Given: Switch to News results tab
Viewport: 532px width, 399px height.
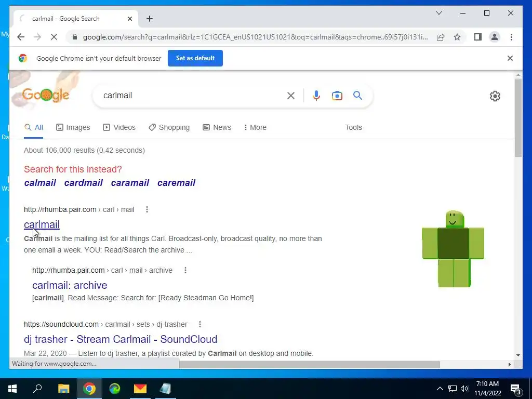Looking at the screenshot, I should pyautogui.click(x=217, y=128).
